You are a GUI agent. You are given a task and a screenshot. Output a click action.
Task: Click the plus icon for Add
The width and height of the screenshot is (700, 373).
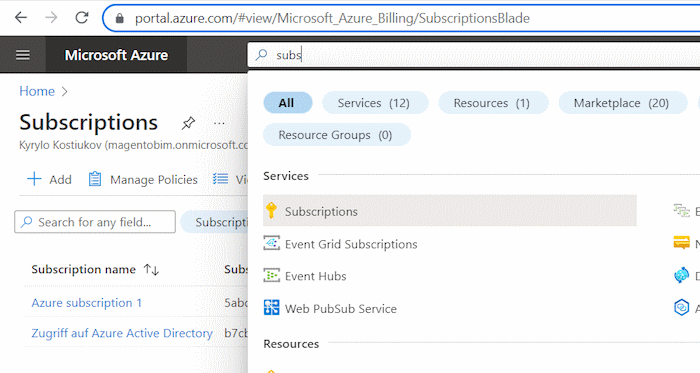coord(34,179)
